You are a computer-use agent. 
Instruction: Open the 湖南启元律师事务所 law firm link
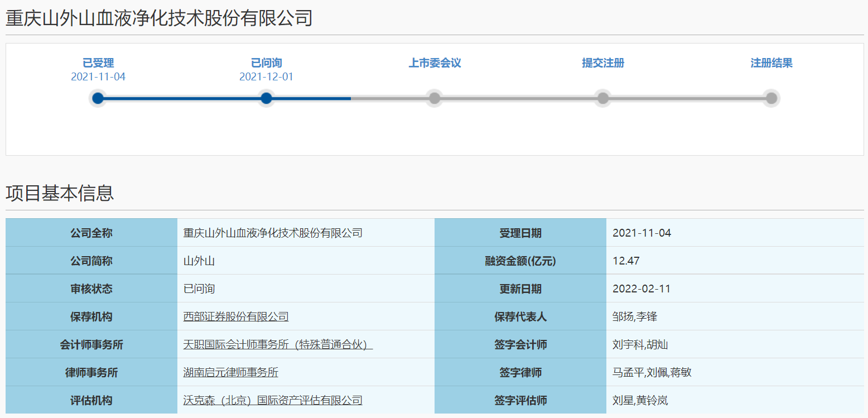pos(231,372)
